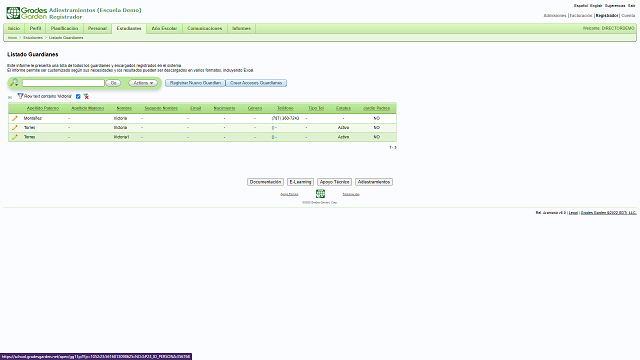Click the Victoria1 name cell
The image size is (640, 360).
121,137
